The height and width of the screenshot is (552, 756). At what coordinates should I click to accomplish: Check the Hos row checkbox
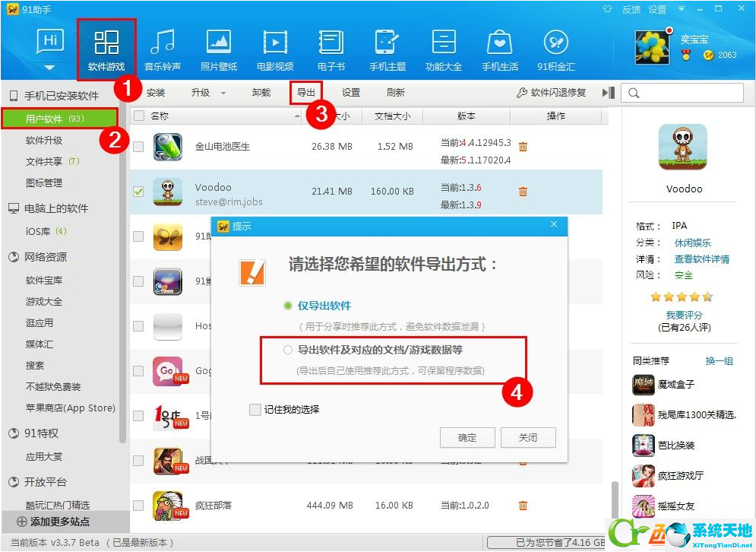pos(138,325)
